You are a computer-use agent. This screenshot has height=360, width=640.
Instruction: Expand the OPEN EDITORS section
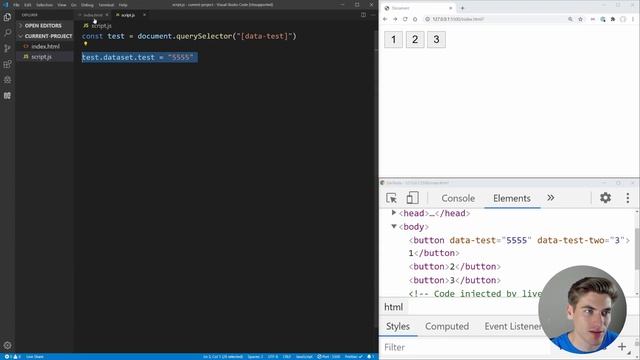coord(43,25)
